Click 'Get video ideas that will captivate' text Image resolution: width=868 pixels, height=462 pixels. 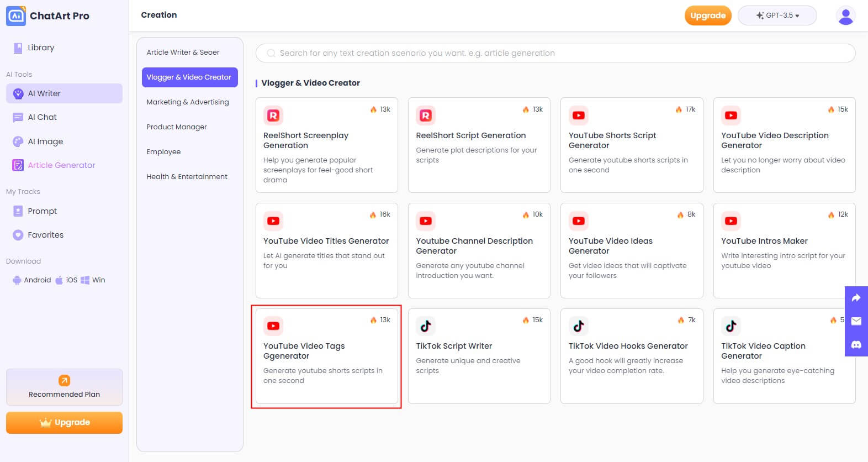628,266
